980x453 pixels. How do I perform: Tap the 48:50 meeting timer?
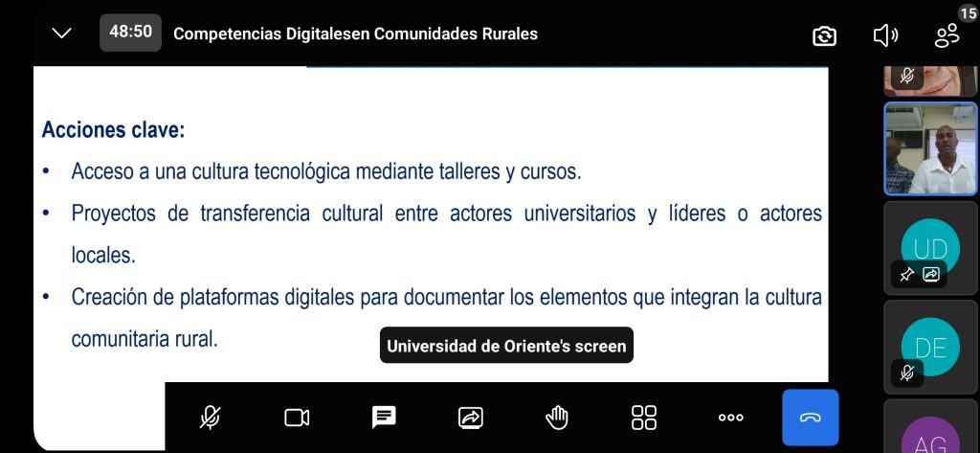click(130, 33)
